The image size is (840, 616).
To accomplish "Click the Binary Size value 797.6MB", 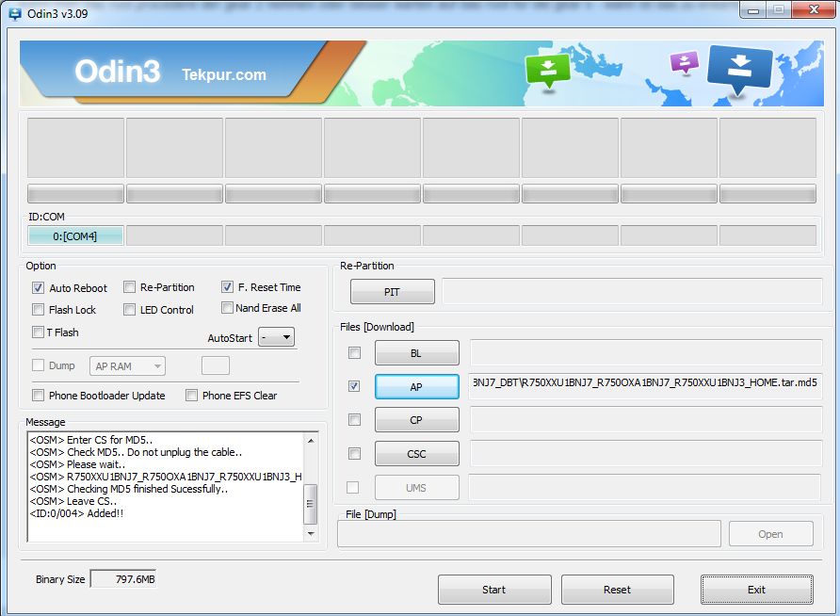I will tap(123, 579).
